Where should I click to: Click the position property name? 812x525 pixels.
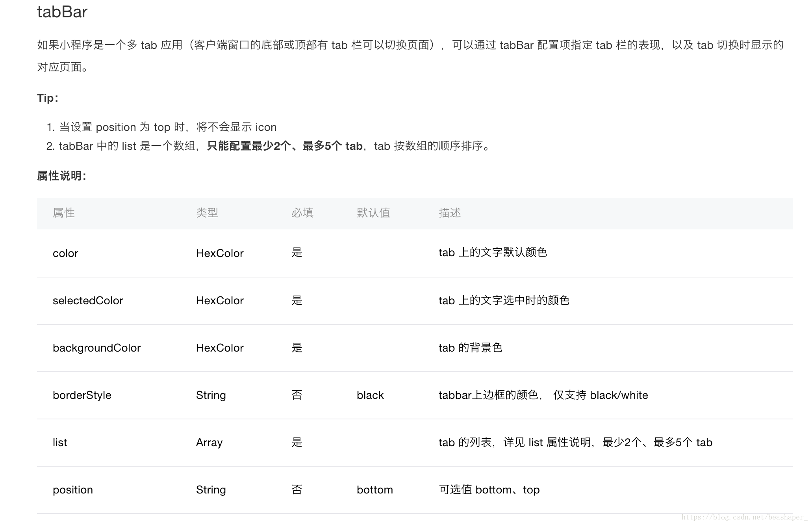(73, 490)
